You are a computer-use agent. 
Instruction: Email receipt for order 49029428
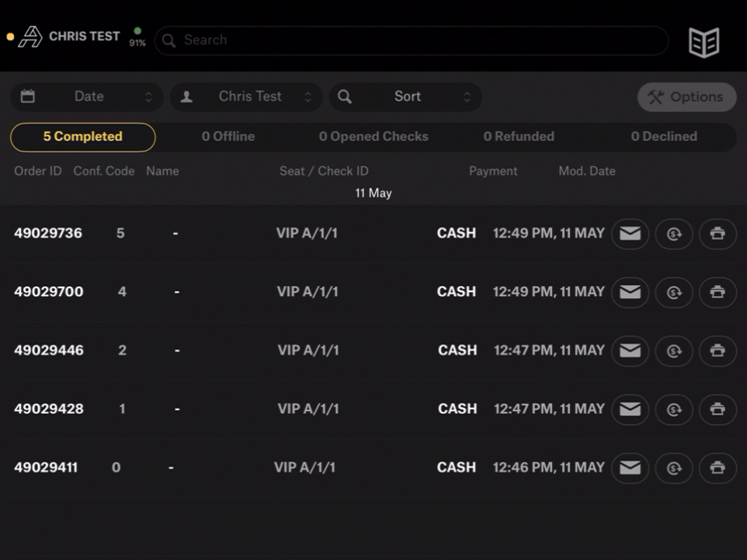630,409
